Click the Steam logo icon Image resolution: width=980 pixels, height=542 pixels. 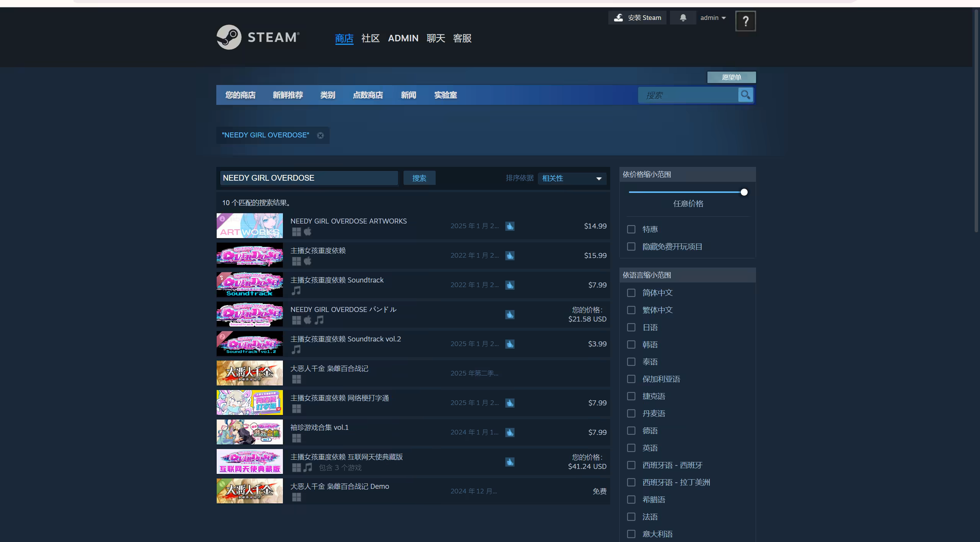pos(229,37)
